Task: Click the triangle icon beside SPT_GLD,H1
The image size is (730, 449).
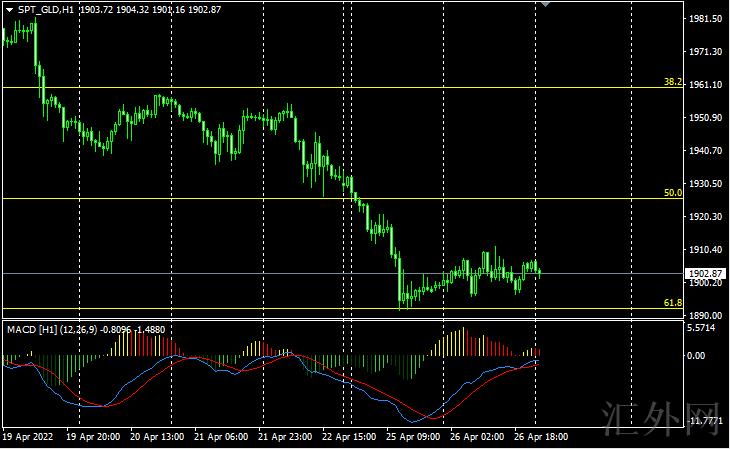Action: [9, 9]
